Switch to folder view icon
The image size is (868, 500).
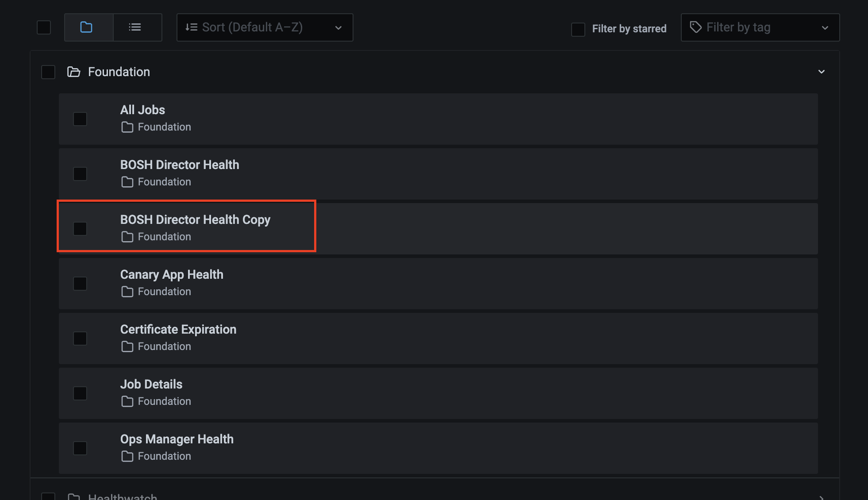pos(86,27)
